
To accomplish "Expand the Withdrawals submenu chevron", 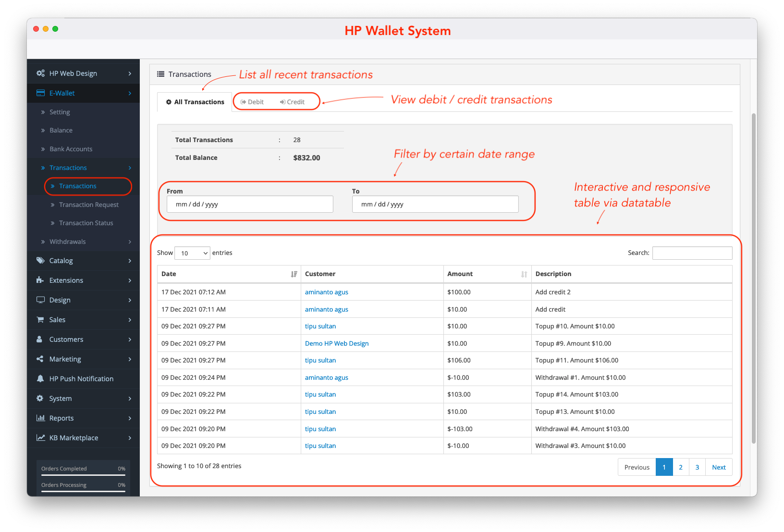I will point(130,242).
